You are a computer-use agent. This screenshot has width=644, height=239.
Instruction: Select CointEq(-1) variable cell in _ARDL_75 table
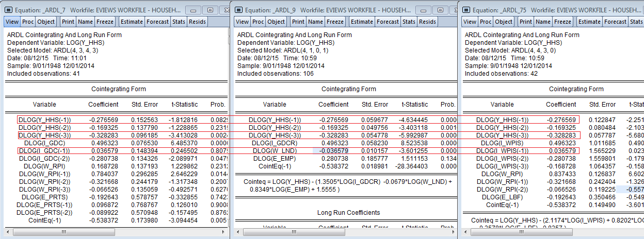(x=502, y=204)
